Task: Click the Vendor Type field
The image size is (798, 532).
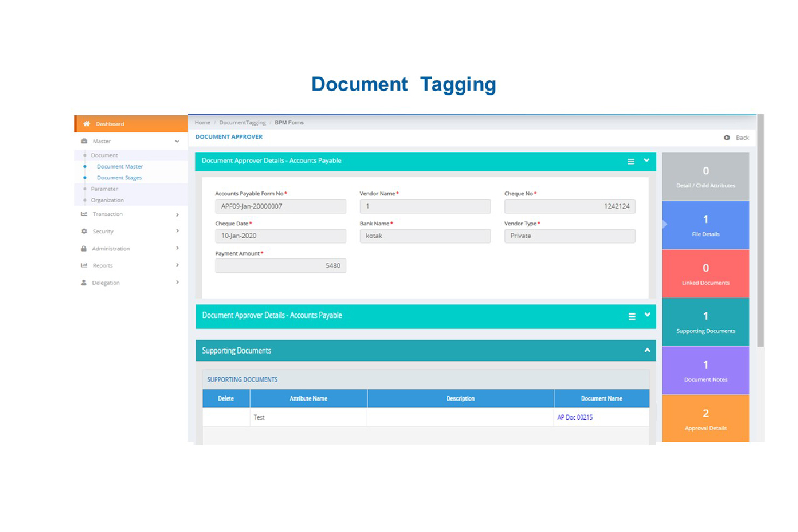Action: click(x=570, y=236)
